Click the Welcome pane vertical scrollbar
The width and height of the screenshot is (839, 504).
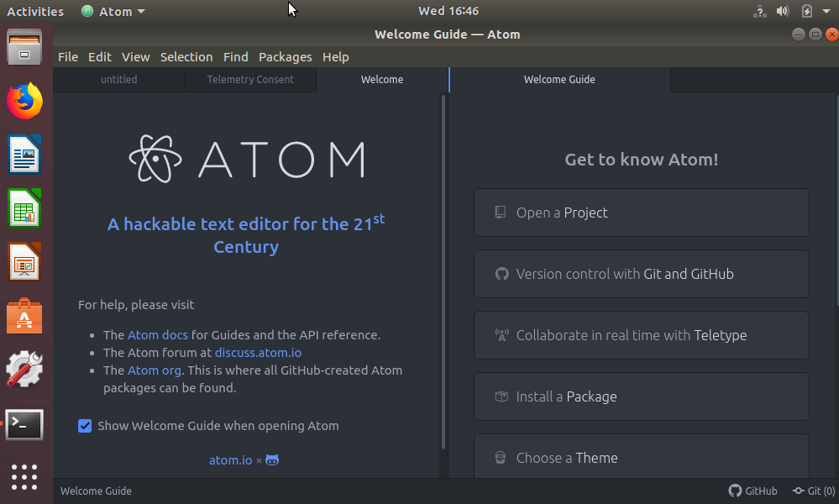tap(443, 272)
